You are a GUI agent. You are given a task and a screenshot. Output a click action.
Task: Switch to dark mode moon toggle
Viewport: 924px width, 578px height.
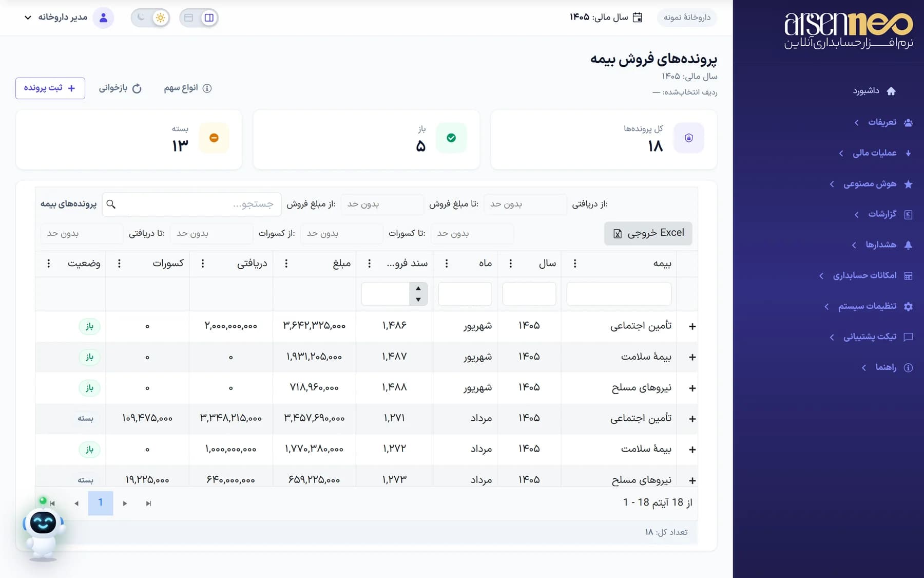tap(141, 17)
